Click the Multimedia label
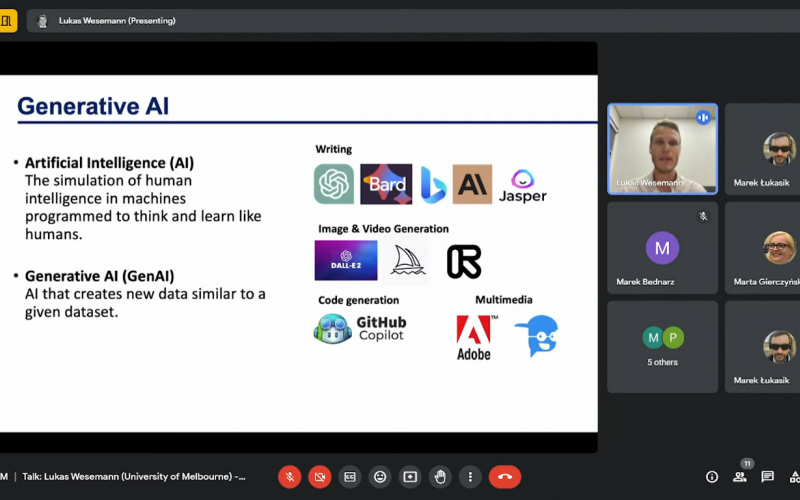Screen dimensions: 800x500 pos(504,299)
